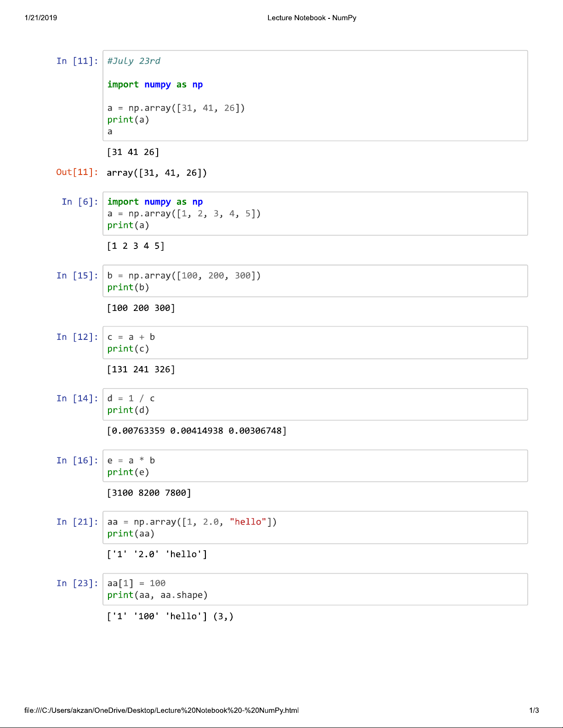563x728 pixels.
Task: Click the array([31, 41, 26]) output text
Action: (x=157, y=173)
